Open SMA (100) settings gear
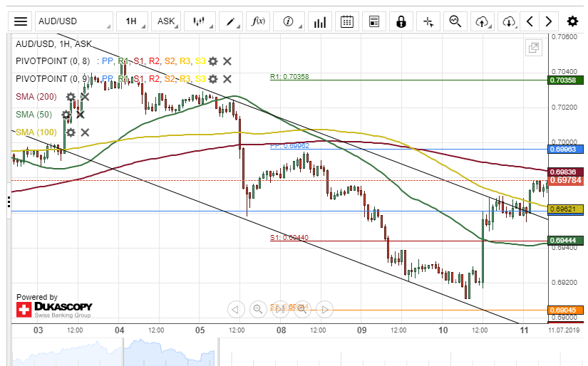This screenshot has height=366, width=588. coord(71,132)
